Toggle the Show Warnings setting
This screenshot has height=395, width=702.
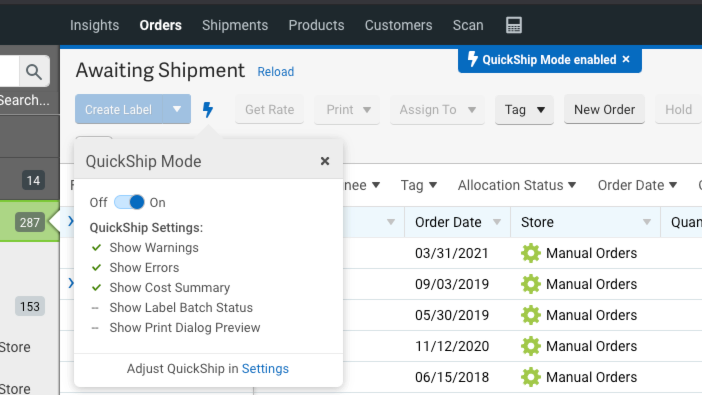(145, 248)
